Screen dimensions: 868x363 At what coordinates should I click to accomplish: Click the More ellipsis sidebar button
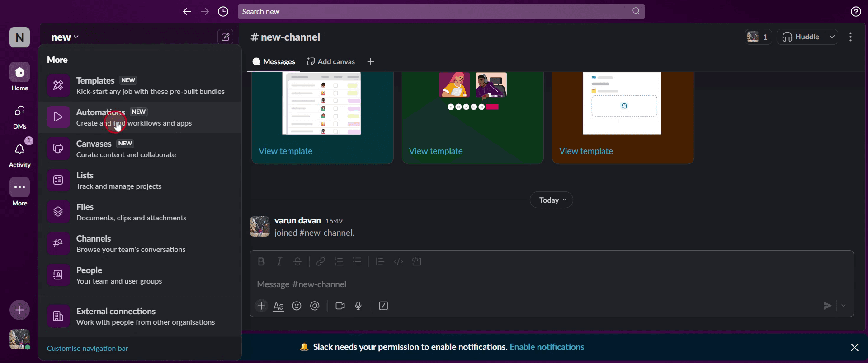(x=19, y=191)
